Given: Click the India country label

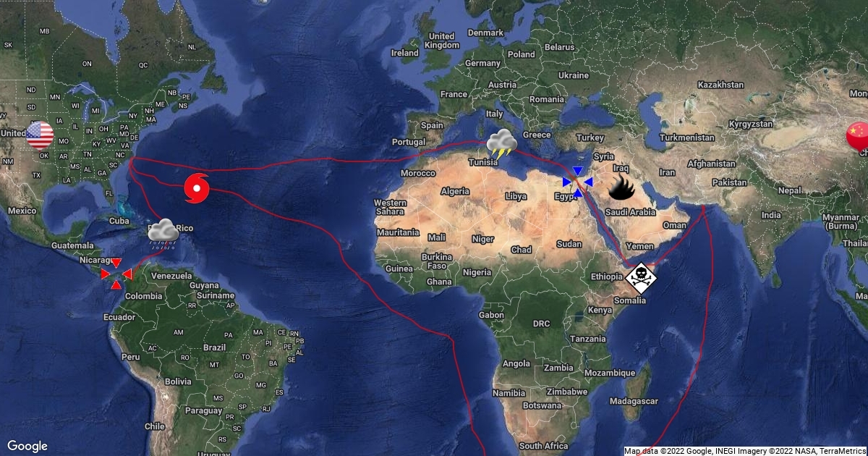Looking at the screenshot, I should click(x=771, y=216).
